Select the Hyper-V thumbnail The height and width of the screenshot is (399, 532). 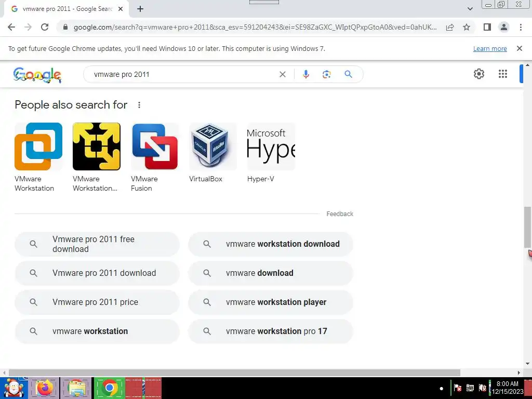[x=271, y=147]
